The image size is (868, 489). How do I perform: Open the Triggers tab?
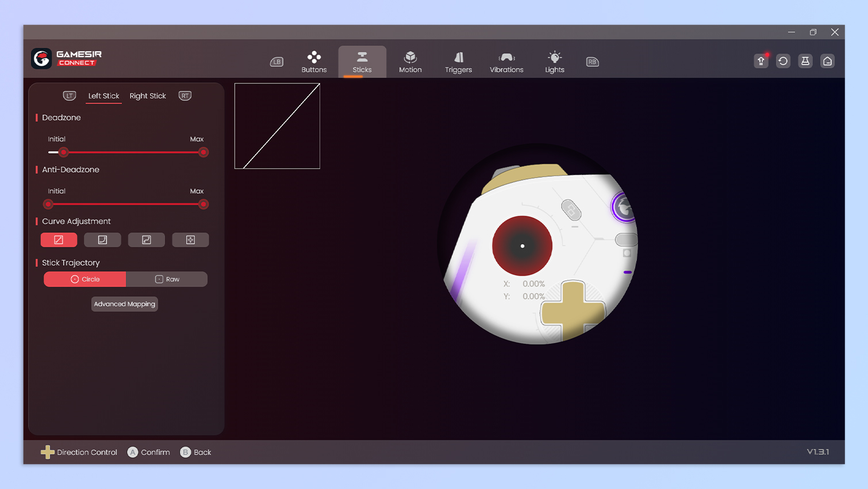point(458,62)
